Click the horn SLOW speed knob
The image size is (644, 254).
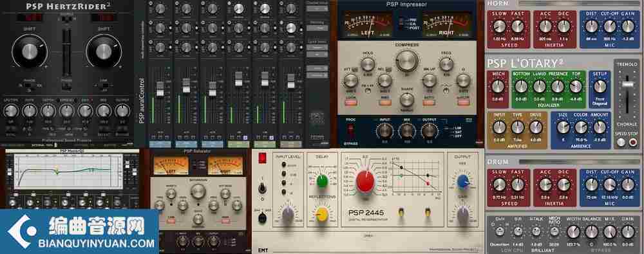(499, 26)
